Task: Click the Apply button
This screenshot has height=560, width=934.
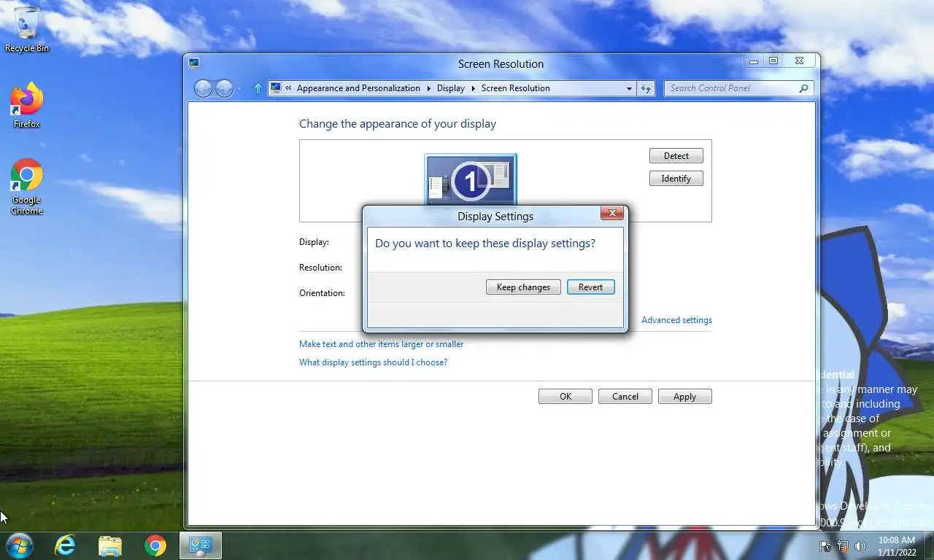Action: tap(684, 397)
